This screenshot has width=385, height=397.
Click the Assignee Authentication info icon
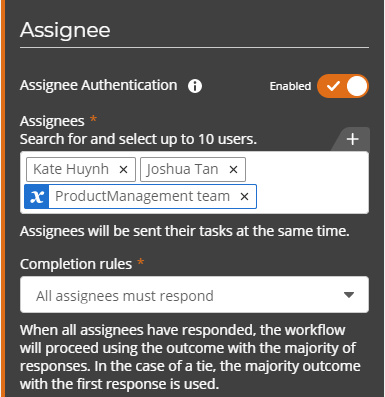click(195, 86)
